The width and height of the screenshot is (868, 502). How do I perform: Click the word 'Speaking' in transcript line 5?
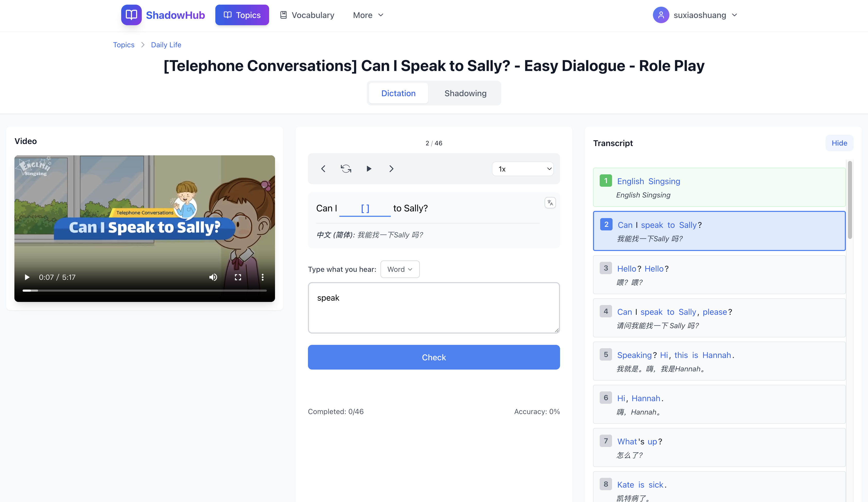(x=634, y=355)
